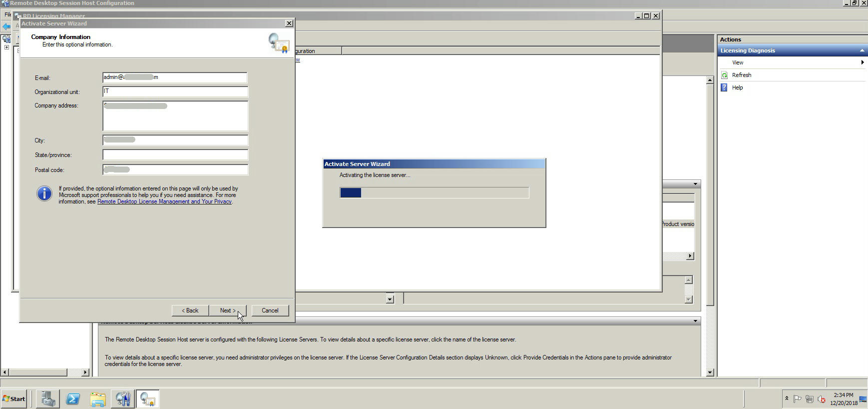Click the Help icon in Actions pane
Image resolution: width=868 pixels, height=409 pixels.
[x=725, y=87]
